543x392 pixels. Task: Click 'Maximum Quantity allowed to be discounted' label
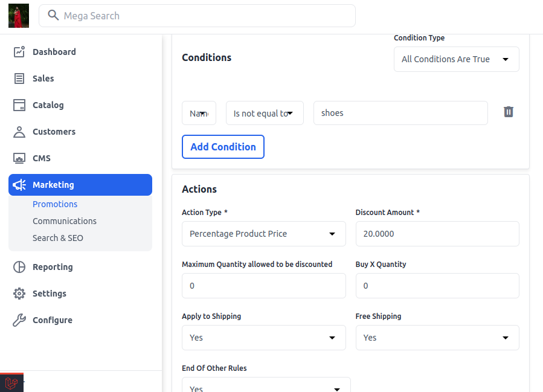point(257,264)
